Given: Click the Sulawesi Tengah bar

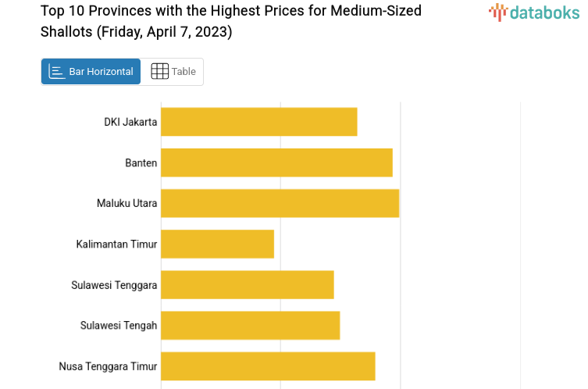Looking at the screenshot, I should 250,325.
